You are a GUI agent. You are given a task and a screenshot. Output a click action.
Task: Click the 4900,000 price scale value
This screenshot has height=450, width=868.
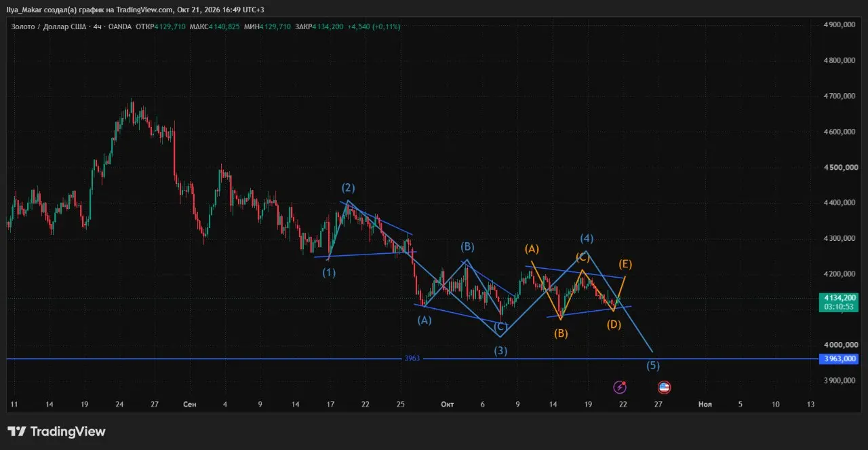pyautogui.click(x=840, y=25)
